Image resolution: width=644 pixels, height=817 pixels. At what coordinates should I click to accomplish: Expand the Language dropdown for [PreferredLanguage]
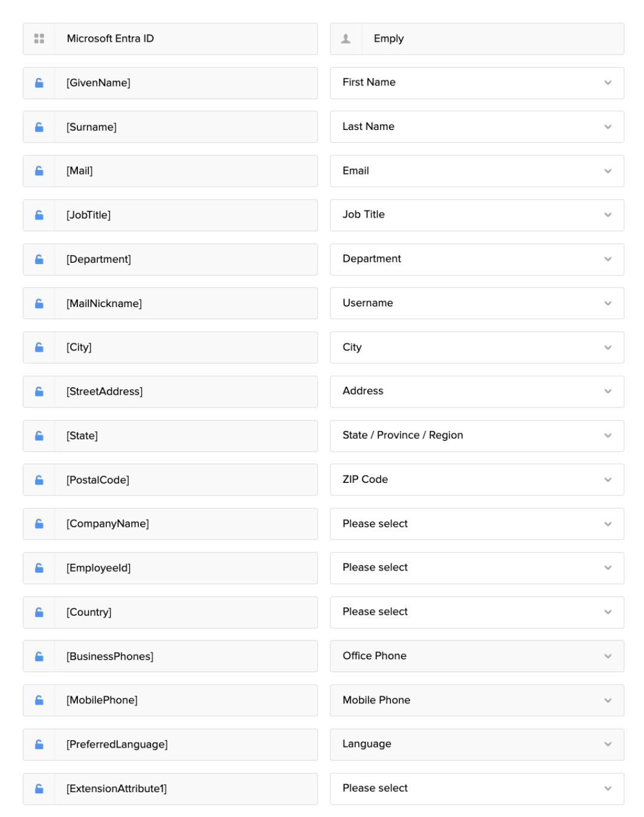(x=477, y=744)
